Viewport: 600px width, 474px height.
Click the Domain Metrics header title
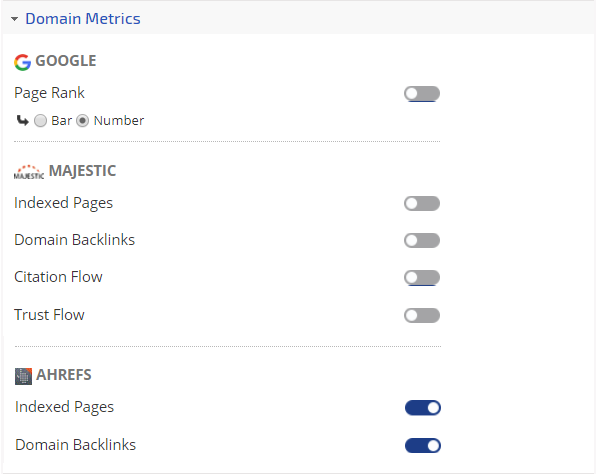[83, 19]
